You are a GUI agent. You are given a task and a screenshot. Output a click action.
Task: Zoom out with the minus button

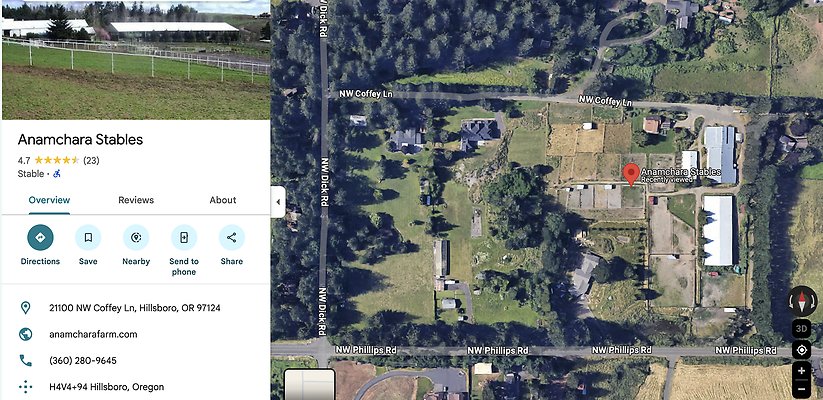[x=801, y=389]
